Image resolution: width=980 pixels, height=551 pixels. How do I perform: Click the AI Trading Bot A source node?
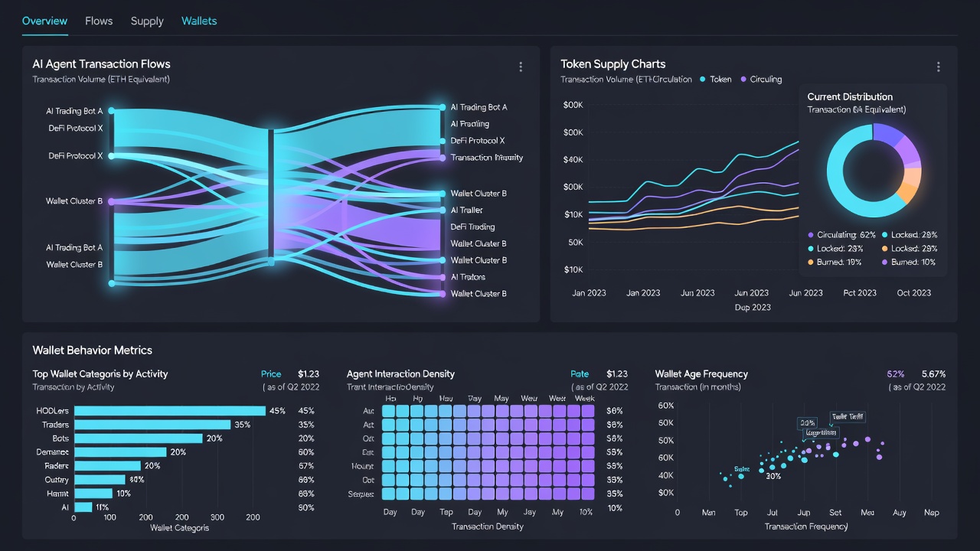point(111,111)
